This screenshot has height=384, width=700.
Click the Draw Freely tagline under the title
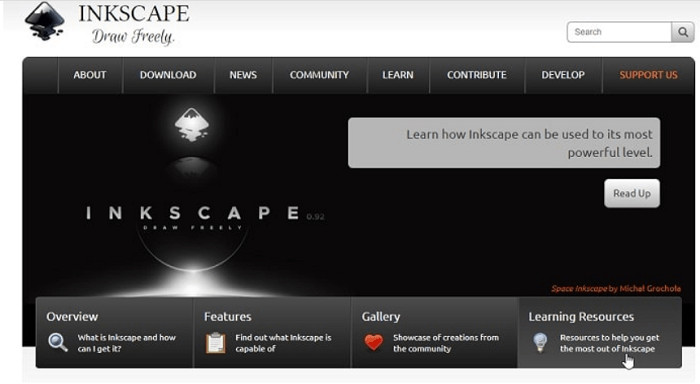coord(133,37)
